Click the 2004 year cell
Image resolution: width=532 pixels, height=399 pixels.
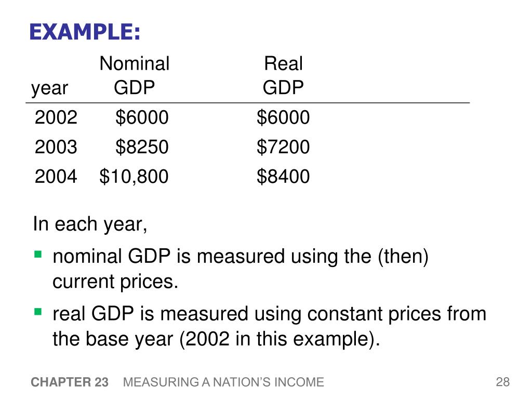pos(56,177)
